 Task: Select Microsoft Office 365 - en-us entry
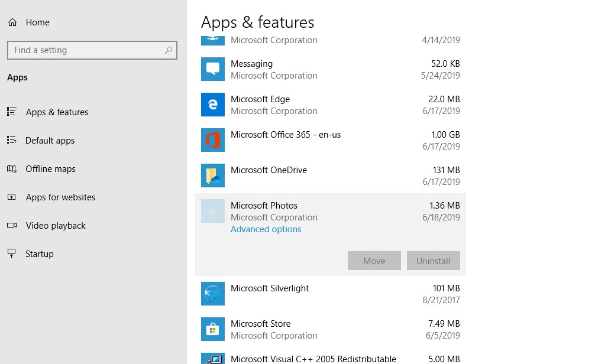(286, 135)
